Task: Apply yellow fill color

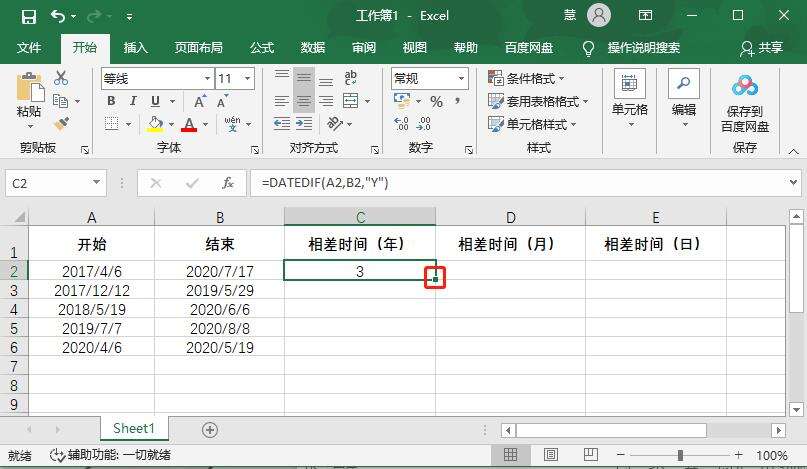Action: [x=155, y=124]
